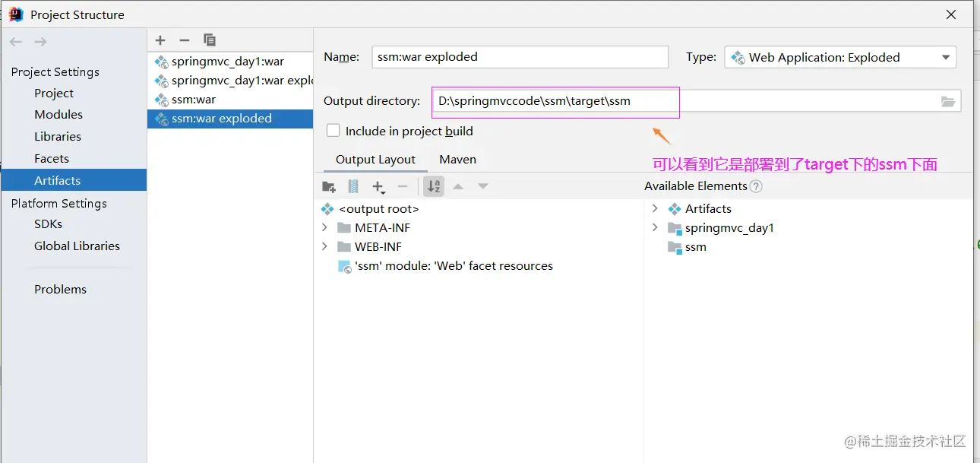
Task: Open Libraries settings
Action: [58, 136]
